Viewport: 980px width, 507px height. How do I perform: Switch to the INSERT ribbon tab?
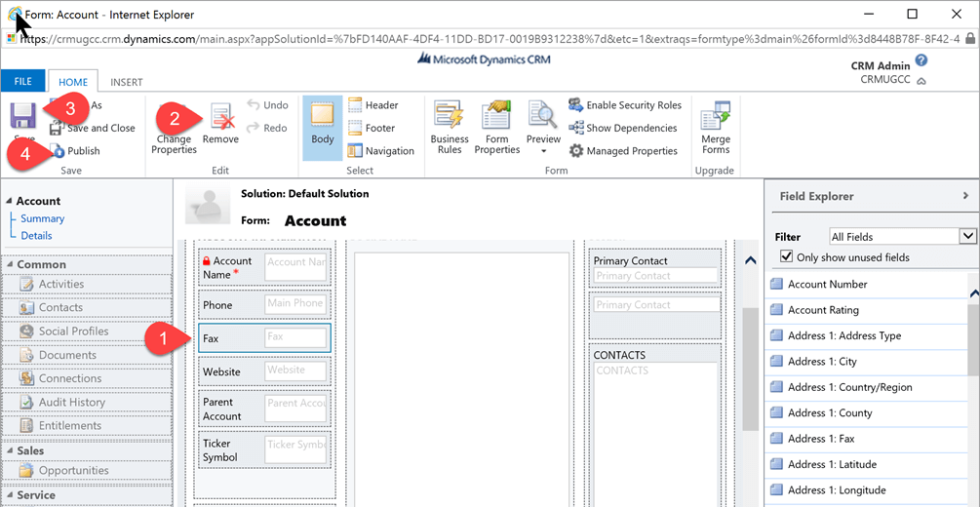tap(127, 82)
